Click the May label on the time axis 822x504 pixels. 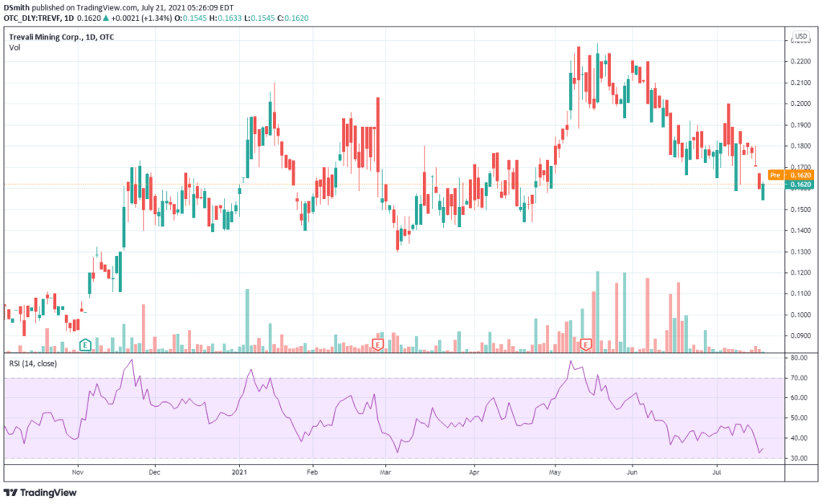pyautogui.click(x=555, y=472)
